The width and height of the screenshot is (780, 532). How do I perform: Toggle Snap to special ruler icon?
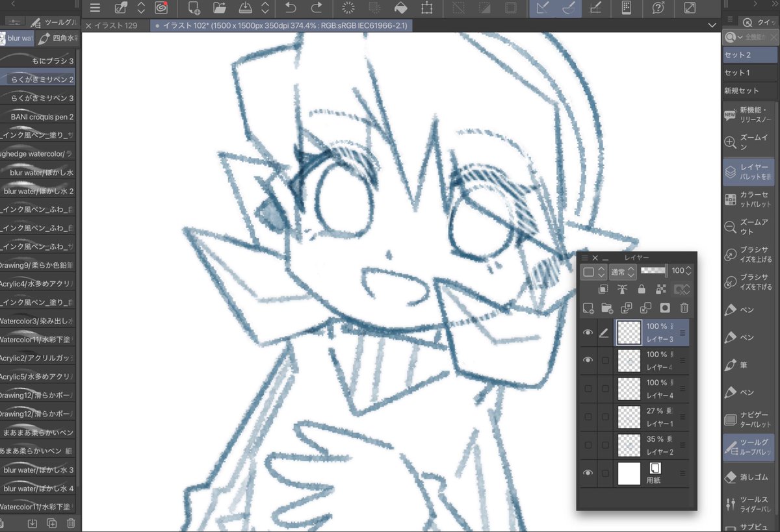click(x=569, y=8)
